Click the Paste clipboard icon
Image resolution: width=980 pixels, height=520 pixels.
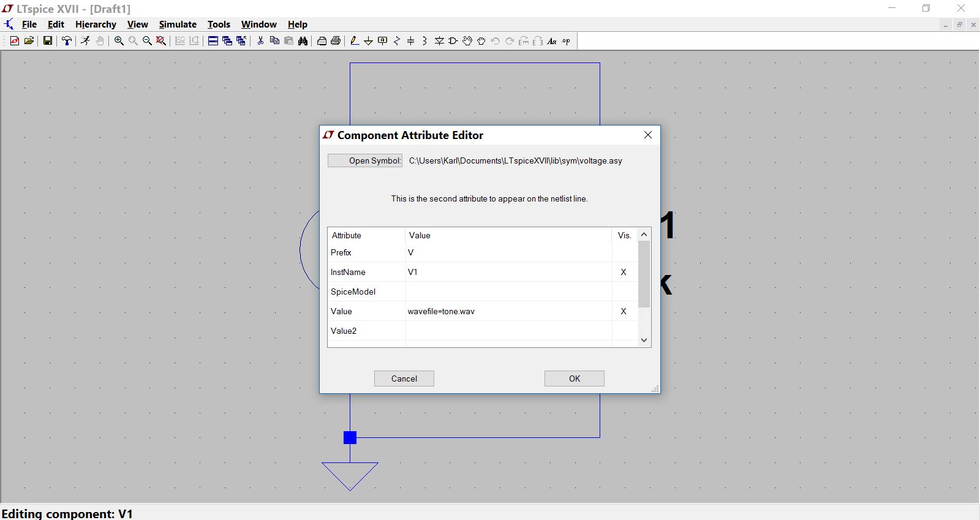coord(288,41)
